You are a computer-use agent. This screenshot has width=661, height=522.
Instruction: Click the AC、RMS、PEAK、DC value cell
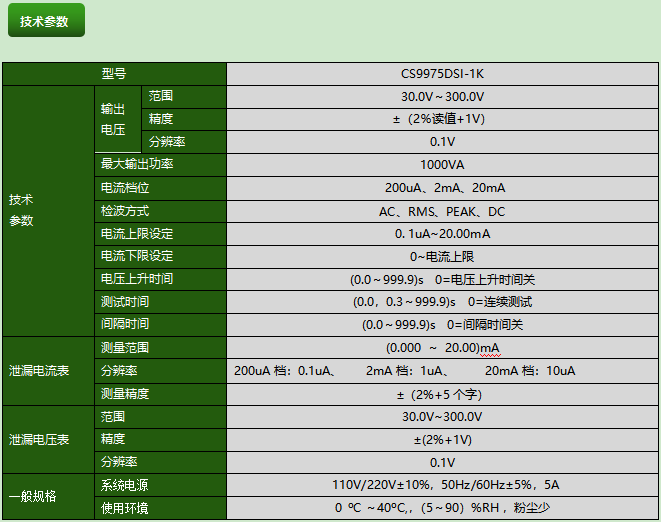442,210
